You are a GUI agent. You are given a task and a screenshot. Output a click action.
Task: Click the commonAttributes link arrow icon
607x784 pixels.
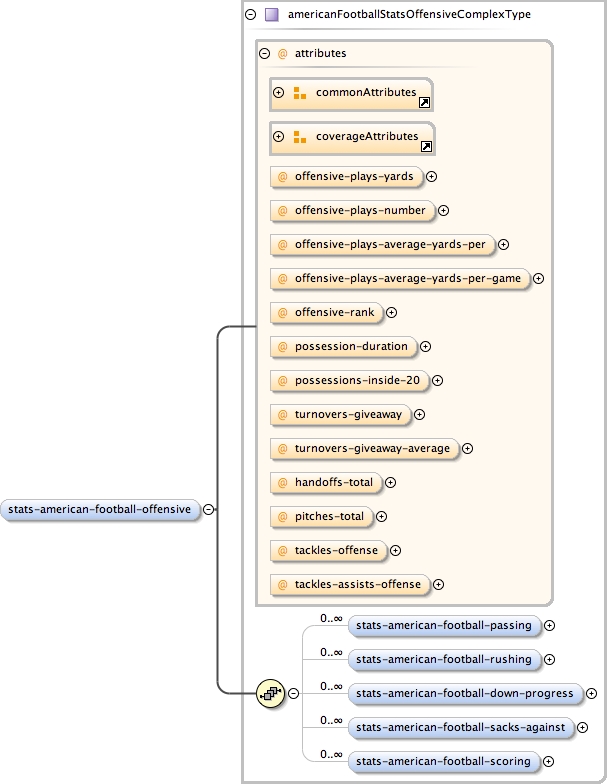(424, 102)
